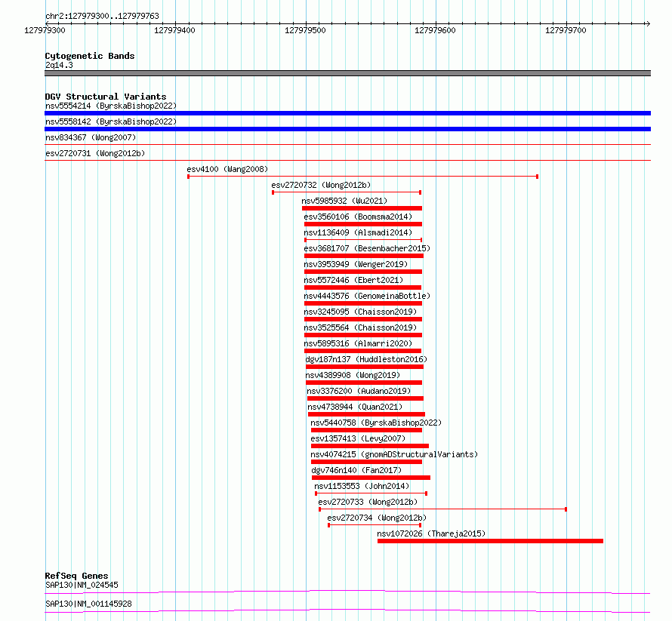Click the blue bar of nsv5554214

(x=347, y=113)
